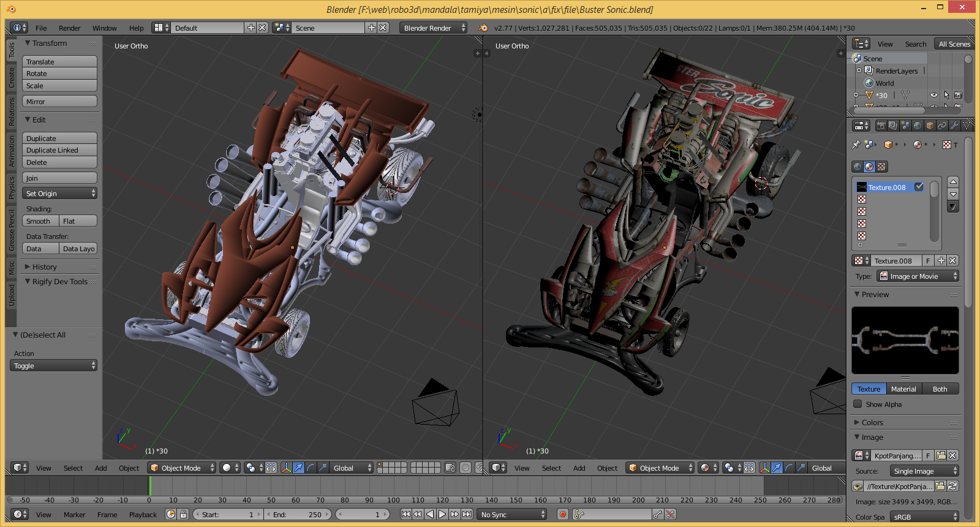Image resolution: width=980 pixels, height=527 pixels.
Task: Unlink the Texture.008 datablock with X
Action: click(x=952, y=260)
